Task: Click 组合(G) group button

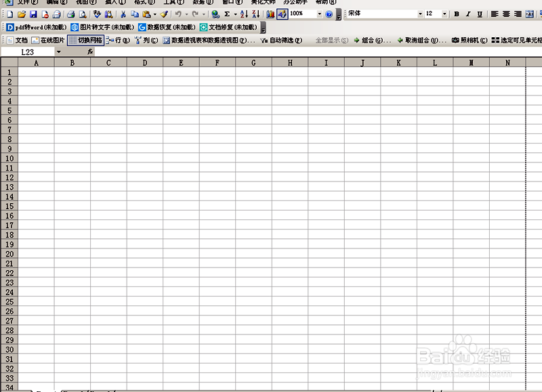Action: click(373, 41)
